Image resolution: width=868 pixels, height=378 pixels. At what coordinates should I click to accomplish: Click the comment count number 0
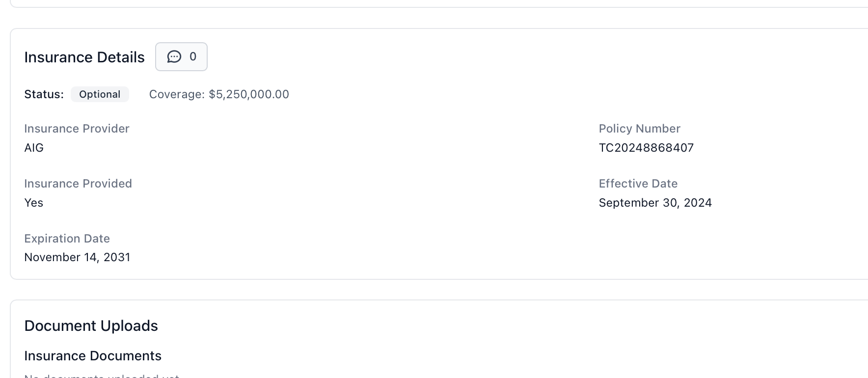tap(193, 57)
